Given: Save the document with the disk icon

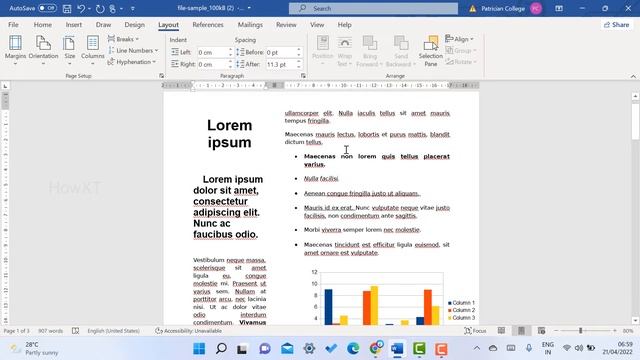Looking at the screenshot, I should pos(67,8).
